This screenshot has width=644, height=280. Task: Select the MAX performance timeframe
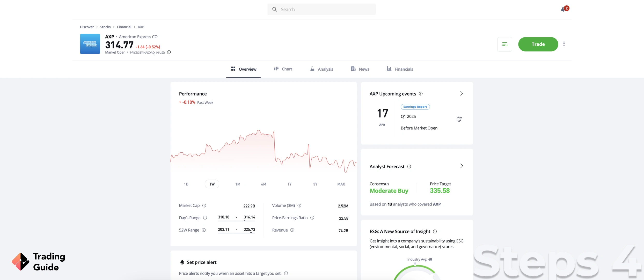click(x=341, y=184)
